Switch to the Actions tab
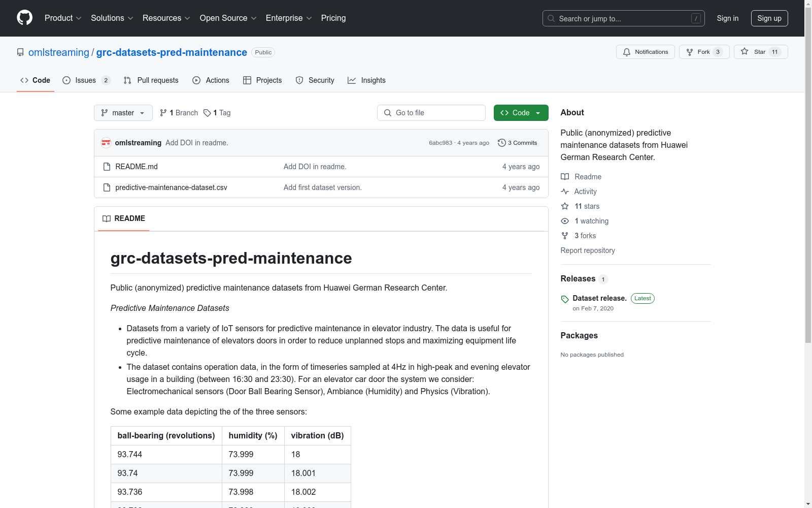812x508 pixels. pos(211,80)
